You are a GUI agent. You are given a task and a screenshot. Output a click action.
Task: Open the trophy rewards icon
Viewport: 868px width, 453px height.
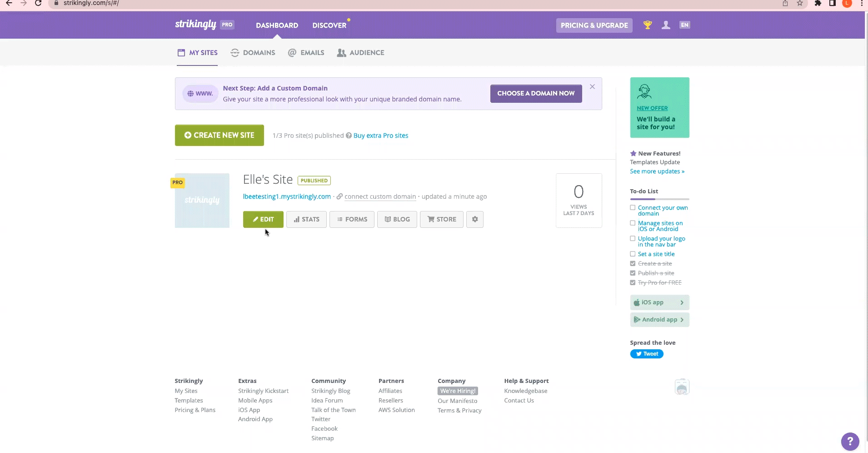click(x=648, y=25)
